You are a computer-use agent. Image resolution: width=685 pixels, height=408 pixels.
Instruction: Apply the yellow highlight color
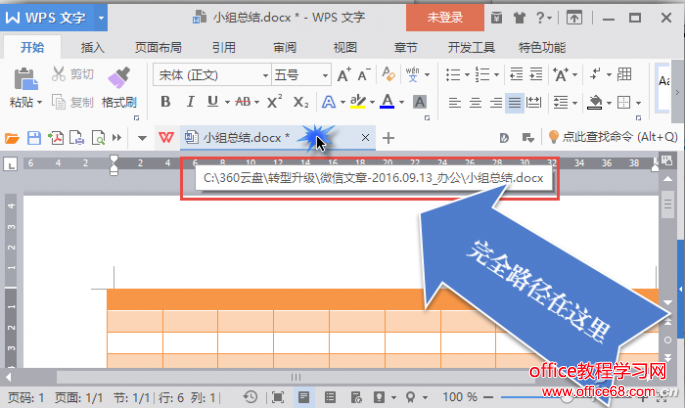click(357, 102)
